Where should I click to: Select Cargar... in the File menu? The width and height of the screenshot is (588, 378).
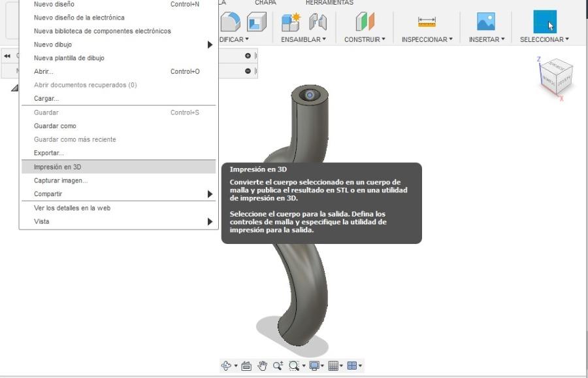pyautogui.click(x=118, y=99)
